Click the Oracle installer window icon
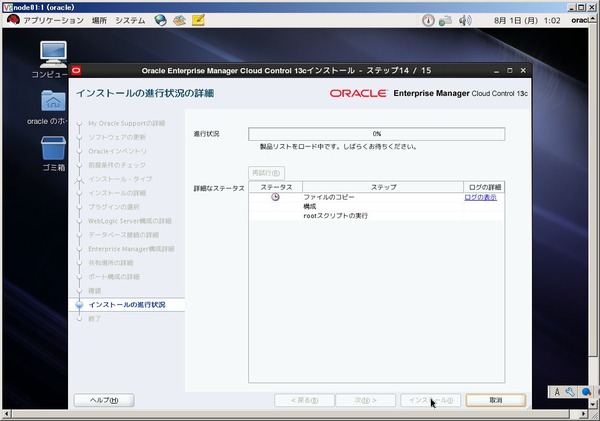Screen dimensions: 600x421 click(76, 71)
